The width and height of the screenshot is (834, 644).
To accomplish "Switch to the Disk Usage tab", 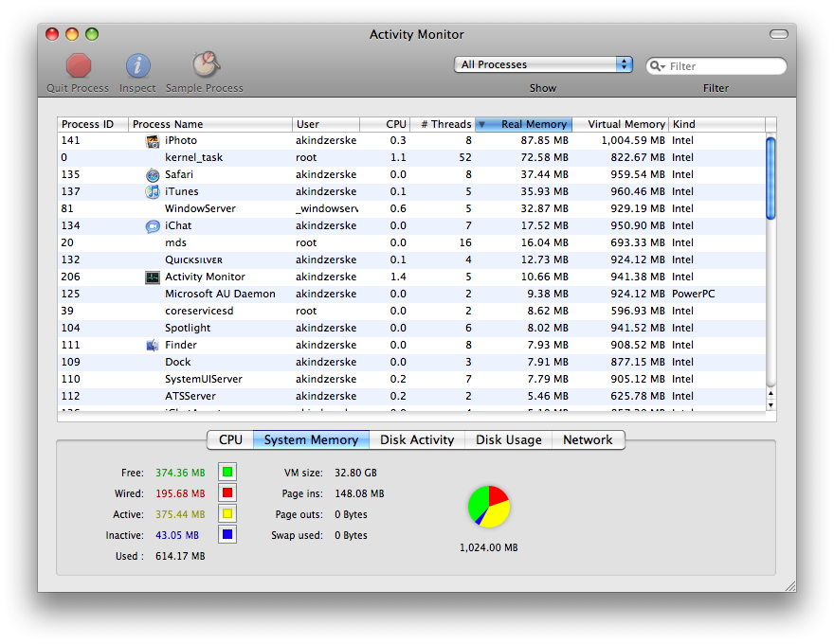I will point(509,440).
